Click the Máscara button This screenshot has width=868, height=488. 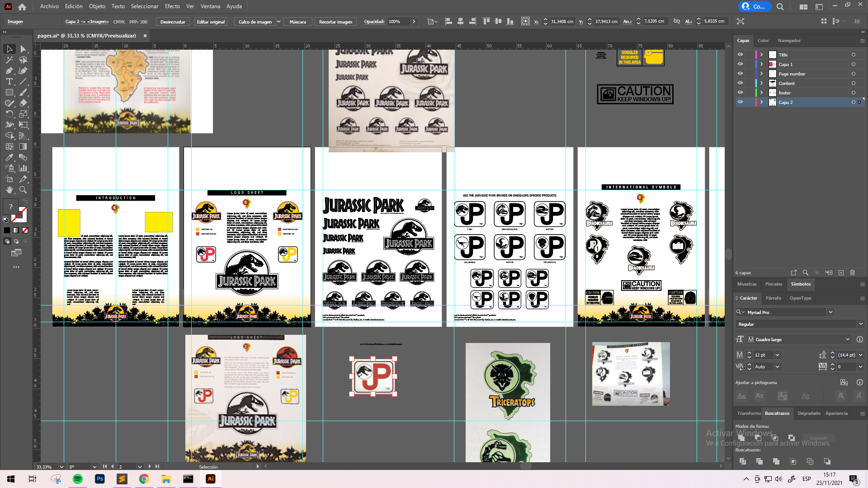297,22
